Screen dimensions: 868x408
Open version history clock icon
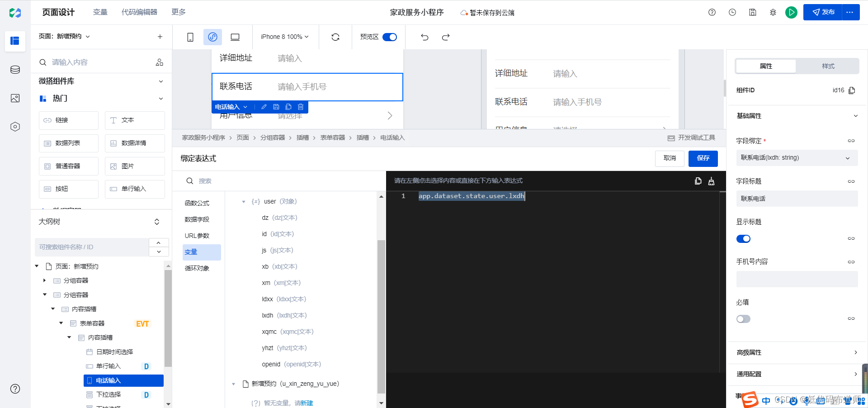tap(732, 13)
